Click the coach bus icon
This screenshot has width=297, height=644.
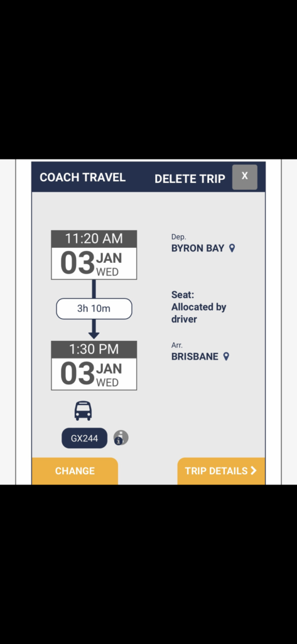coord(83,411)
